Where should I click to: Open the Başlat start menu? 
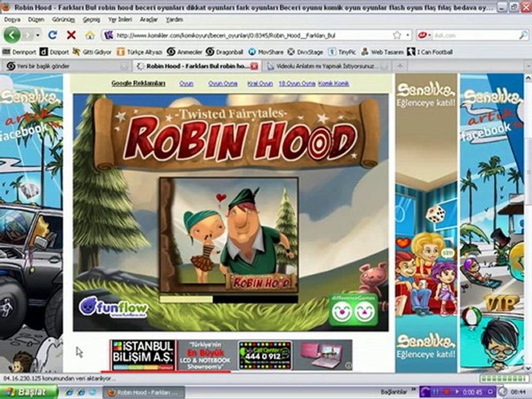click(29, 392)
